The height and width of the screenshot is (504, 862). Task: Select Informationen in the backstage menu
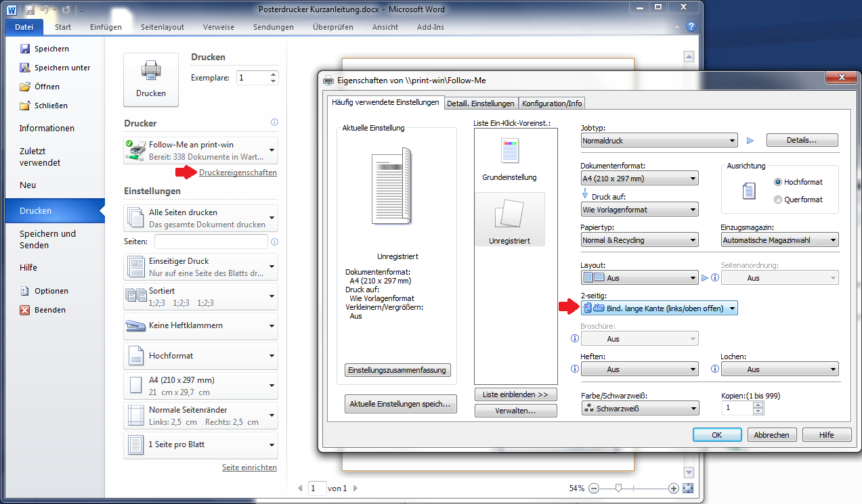[47, 129]
